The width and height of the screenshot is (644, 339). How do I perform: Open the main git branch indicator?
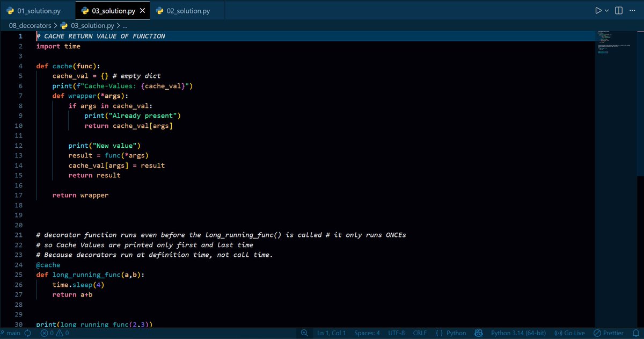point(10,333)
